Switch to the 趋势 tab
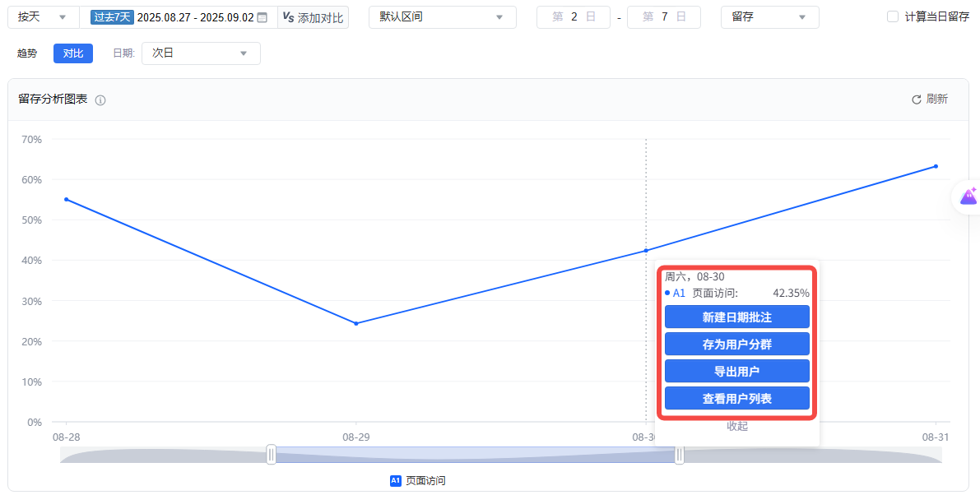980x495 pixels. point(27,53)
